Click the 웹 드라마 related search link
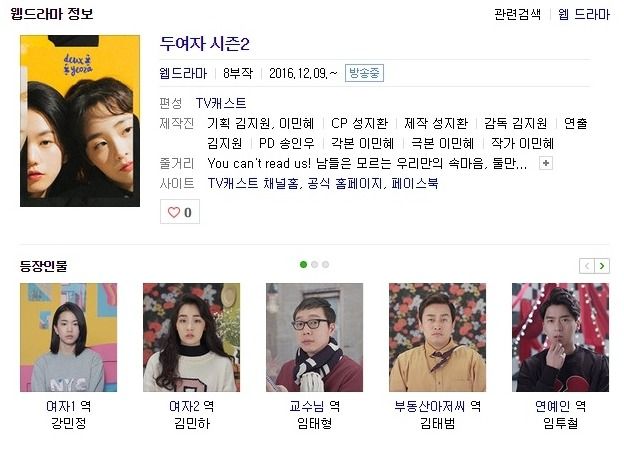624x452 pixels. [583, 15]
